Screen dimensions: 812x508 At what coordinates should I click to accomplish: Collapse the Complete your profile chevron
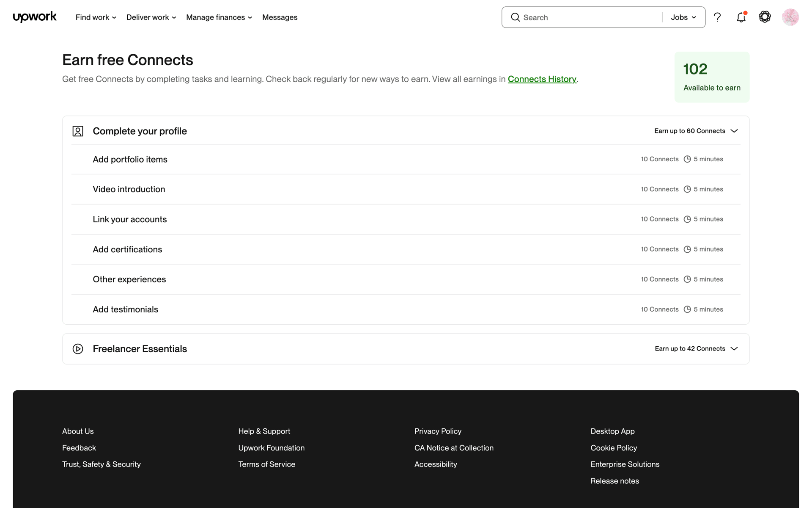click(734, 131)
